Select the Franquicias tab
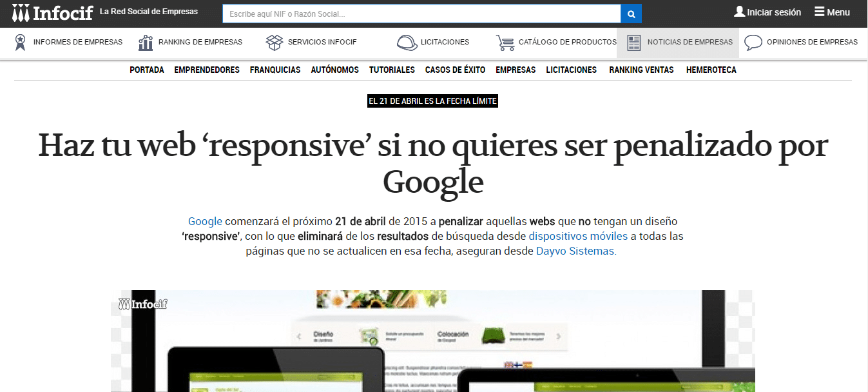This screenshot has width=868, height=392. click(x=275, y=70)
